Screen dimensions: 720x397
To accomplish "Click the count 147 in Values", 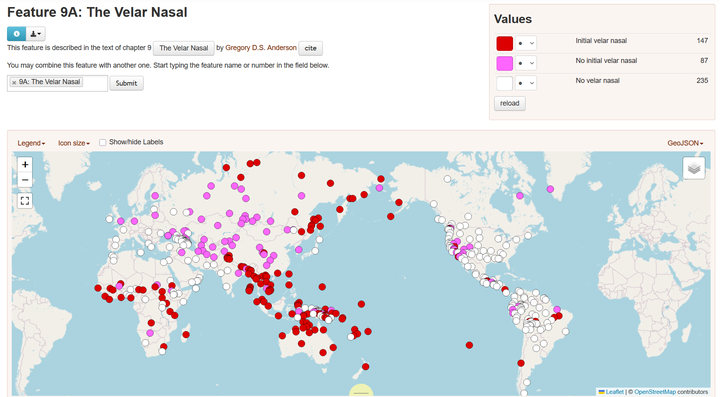I will [x=702, y=40].
